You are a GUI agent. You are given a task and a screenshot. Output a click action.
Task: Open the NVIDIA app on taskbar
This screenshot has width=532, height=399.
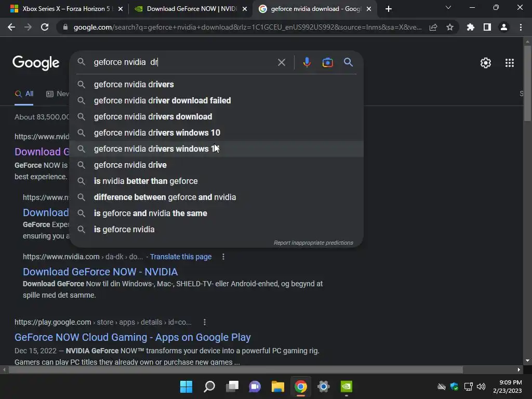[x=347, y=387]
